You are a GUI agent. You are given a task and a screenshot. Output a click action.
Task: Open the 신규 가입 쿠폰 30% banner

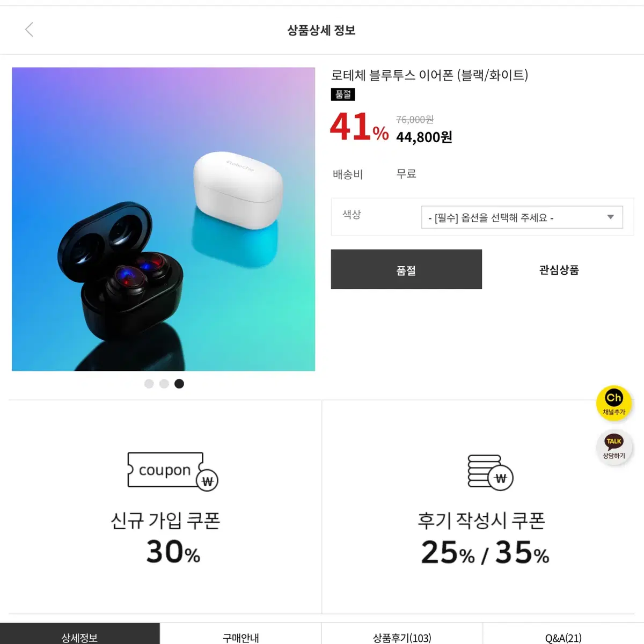165,507
